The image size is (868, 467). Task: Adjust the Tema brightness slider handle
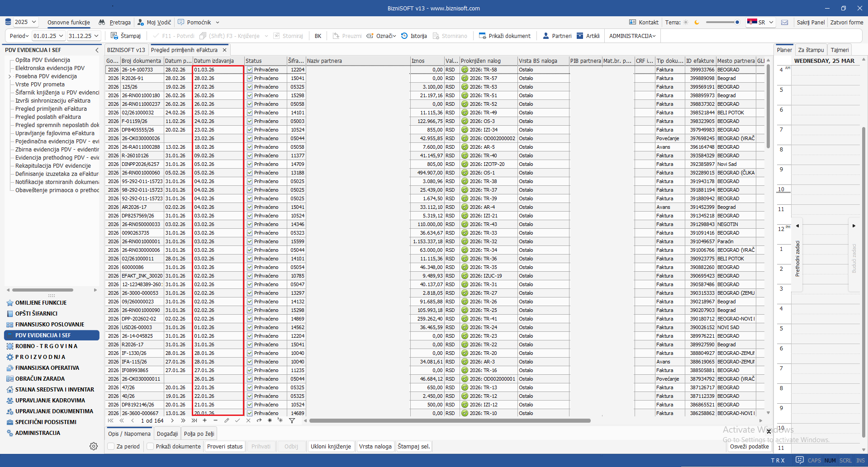click(737, 22)
